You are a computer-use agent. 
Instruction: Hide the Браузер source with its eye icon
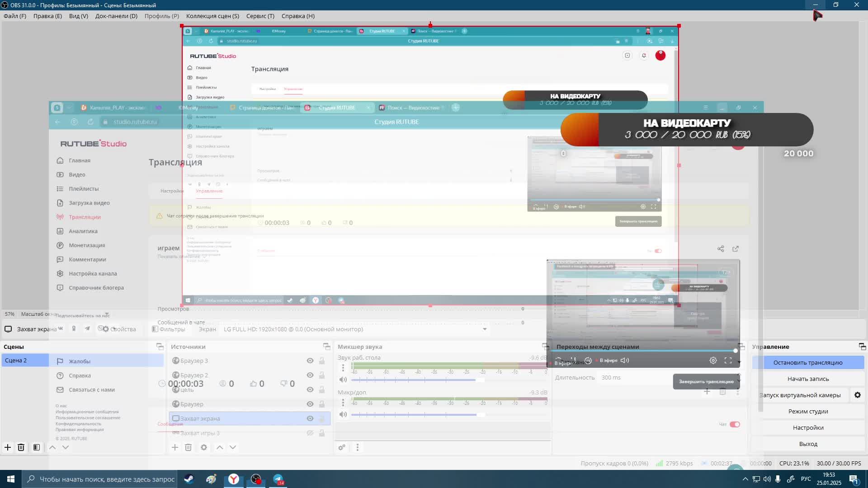click(310, 404)
